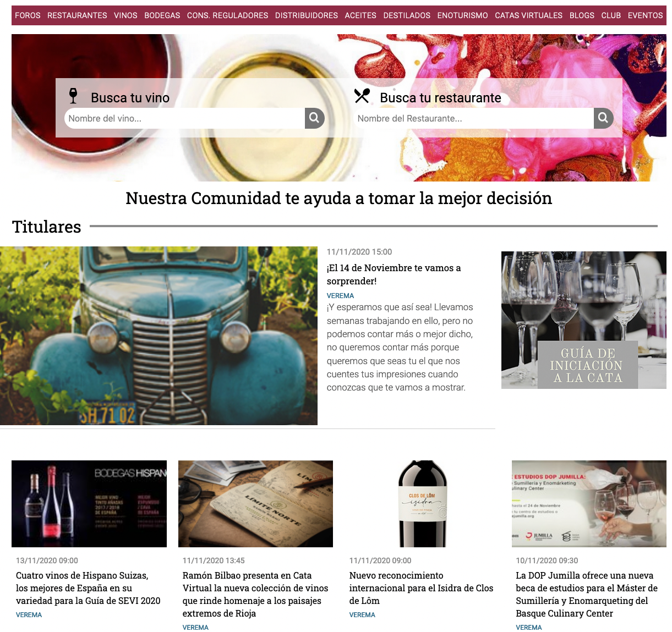Navigate to ENOTURISMO
The image size is (672, 632).
[x=462, y=15]
